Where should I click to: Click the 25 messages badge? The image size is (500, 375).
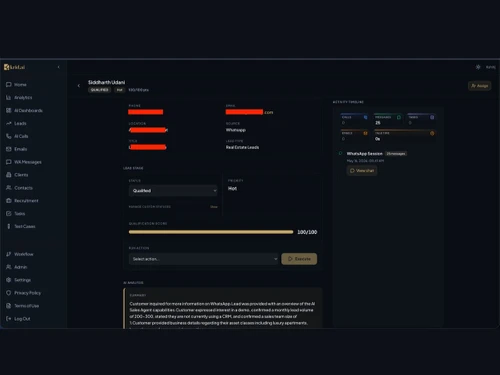coord(396,154)
